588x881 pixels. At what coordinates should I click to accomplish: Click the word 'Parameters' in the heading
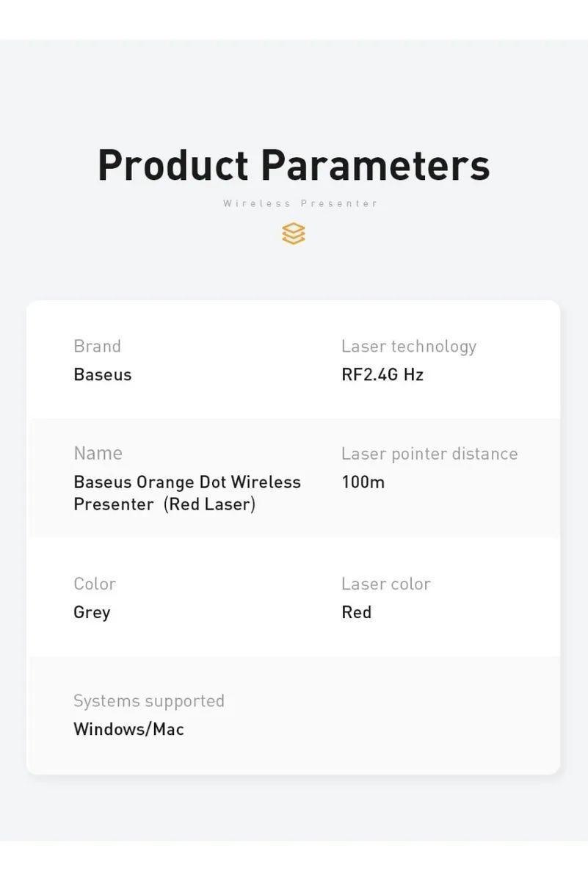pyautogui.click(x=375, y=165)
